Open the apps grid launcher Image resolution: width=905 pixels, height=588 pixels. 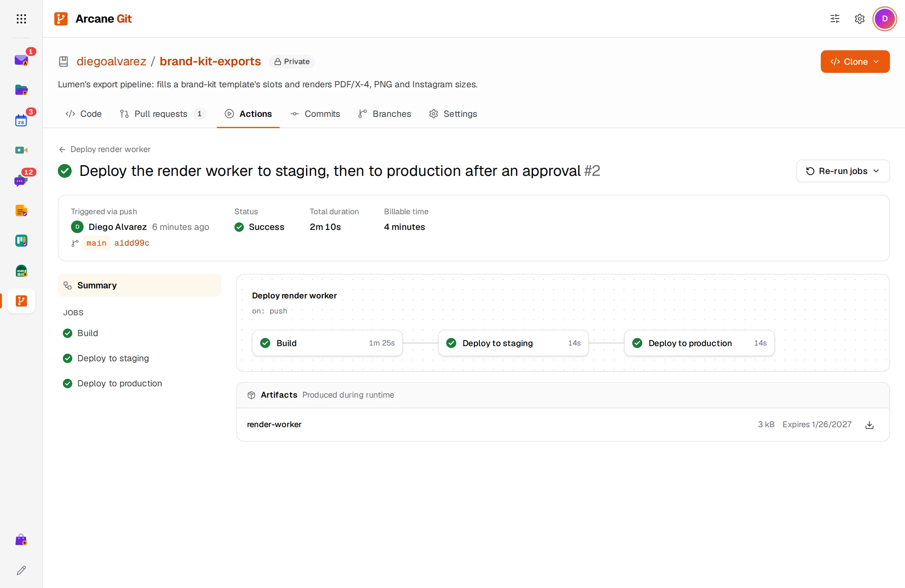pos(21,19)
